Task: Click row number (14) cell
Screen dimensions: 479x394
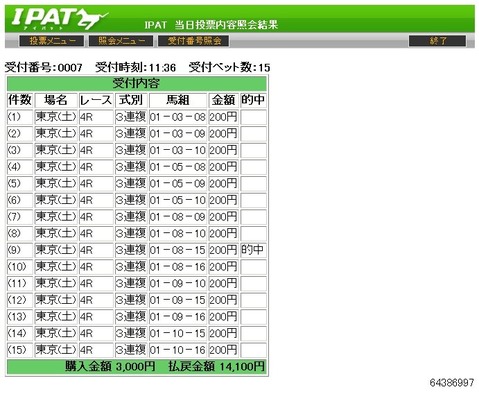Action: 20,334
